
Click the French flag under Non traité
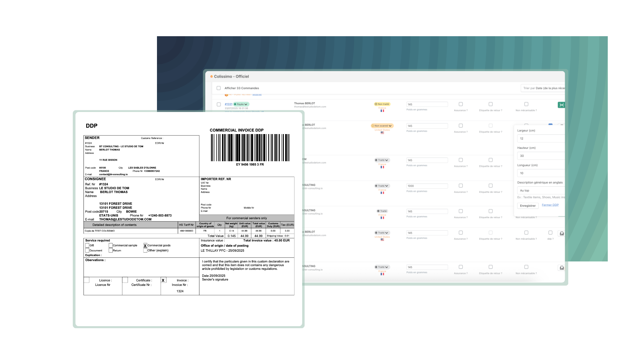point(382,111)
